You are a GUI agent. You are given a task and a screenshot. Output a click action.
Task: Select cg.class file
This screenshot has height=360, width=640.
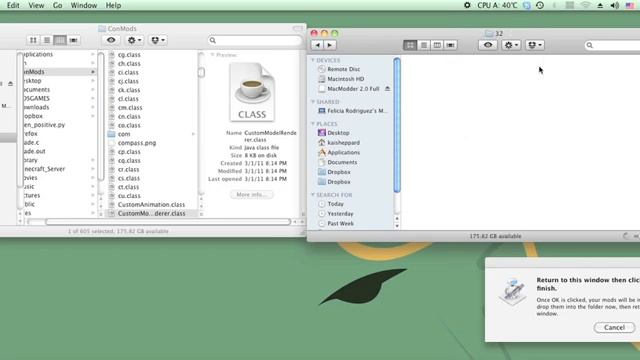pyautogui.click(x=129, y=54)
